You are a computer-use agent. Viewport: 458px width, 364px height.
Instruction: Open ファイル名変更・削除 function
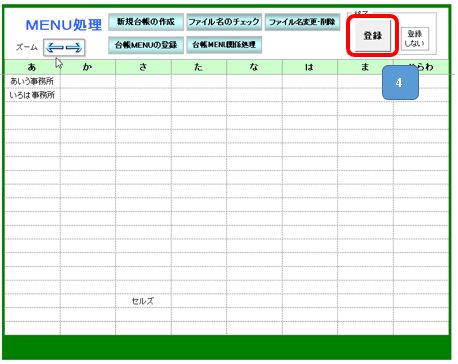coord(302,22)
